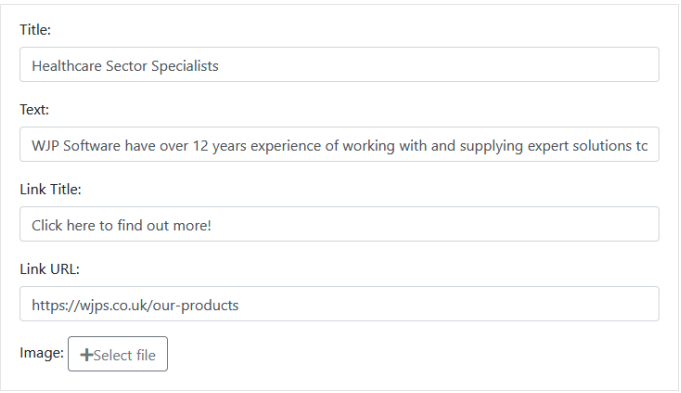Click the "Link Title:" label

click(x=50, y=189)
